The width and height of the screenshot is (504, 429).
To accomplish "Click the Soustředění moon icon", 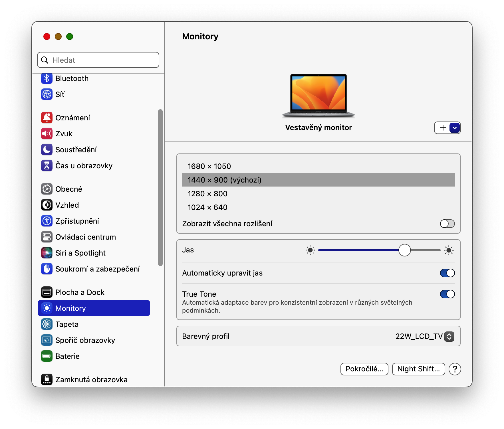I will (47, 150).
